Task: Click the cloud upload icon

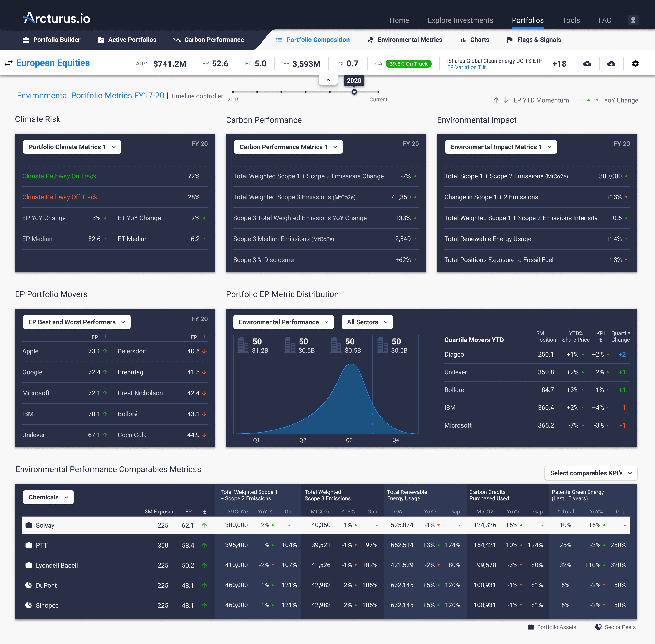Action: [x=587, y=64]
